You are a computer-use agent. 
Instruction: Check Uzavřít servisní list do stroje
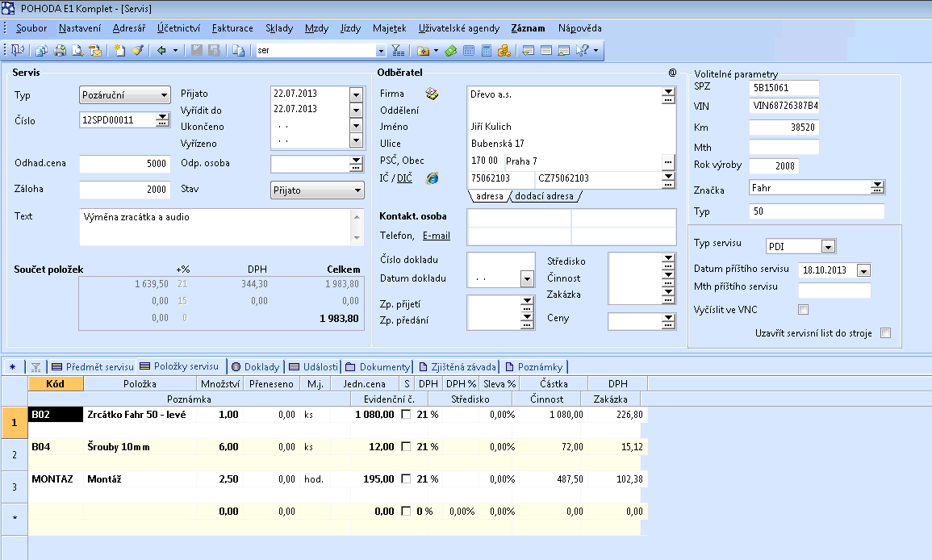coord(886,333)
